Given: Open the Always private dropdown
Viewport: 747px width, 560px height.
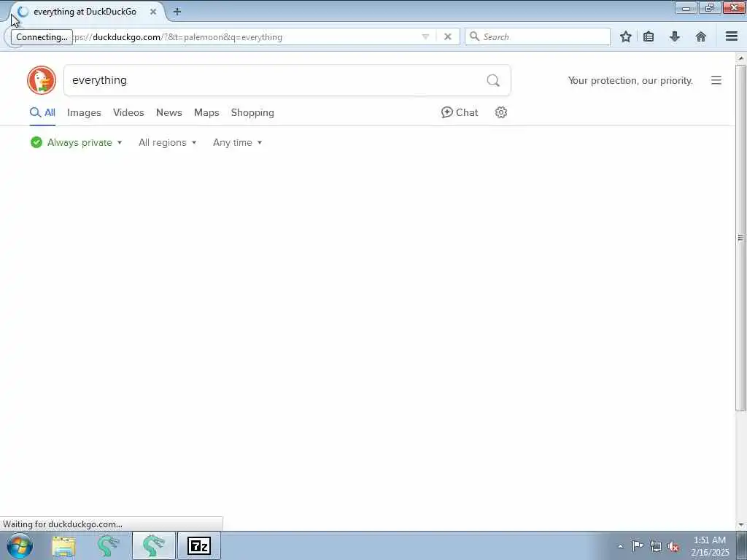Looking at the screenshot, I should [x=76, y=142].
